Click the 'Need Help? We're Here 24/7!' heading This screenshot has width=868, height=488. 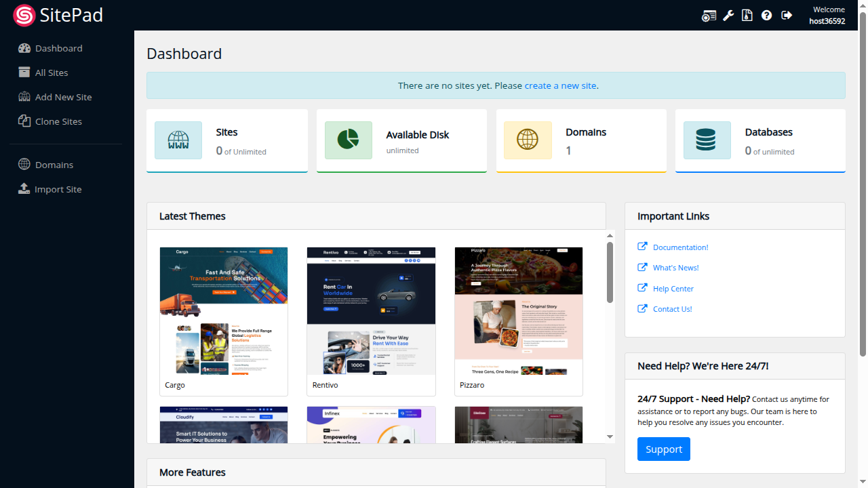coord(703,366)
